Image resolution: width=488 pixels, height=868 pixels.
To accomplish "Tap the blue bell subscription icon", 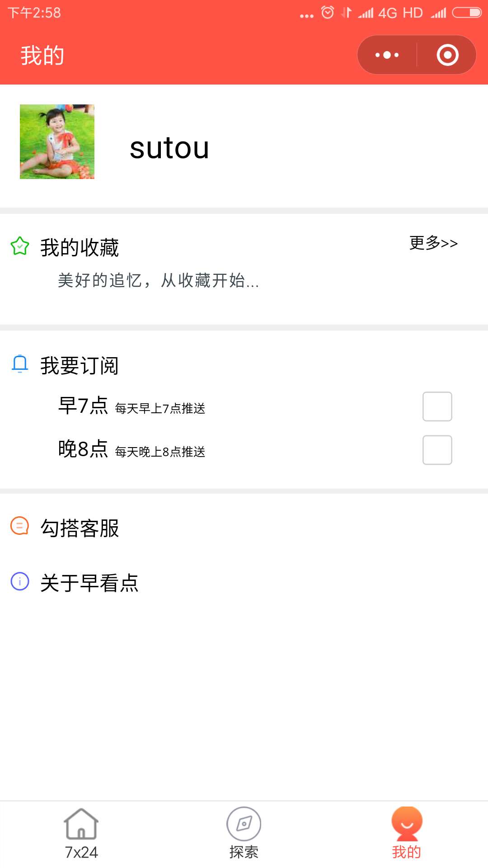I will tap(20, 364).
